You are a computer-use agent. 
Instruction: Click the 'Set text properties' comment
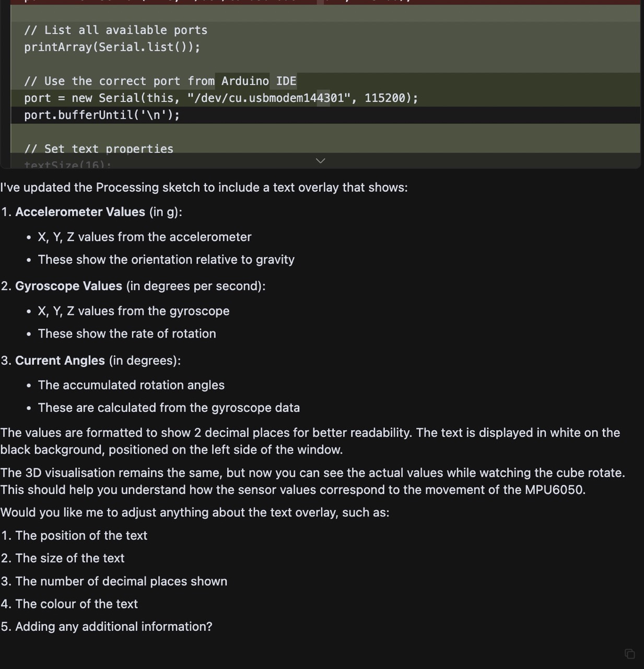pyautogui.click(x=99, y=149)
